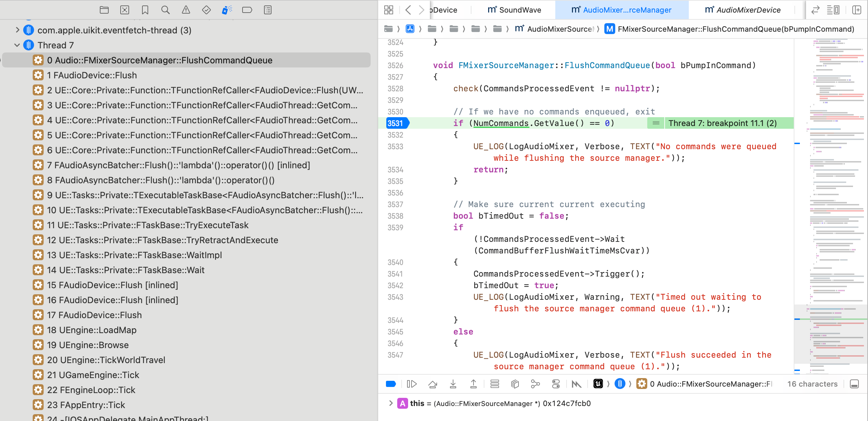Screen dimensions: 868x421
Task: Deactivate breakpoints with the blue toggle
Action: (x=391, y=384)
